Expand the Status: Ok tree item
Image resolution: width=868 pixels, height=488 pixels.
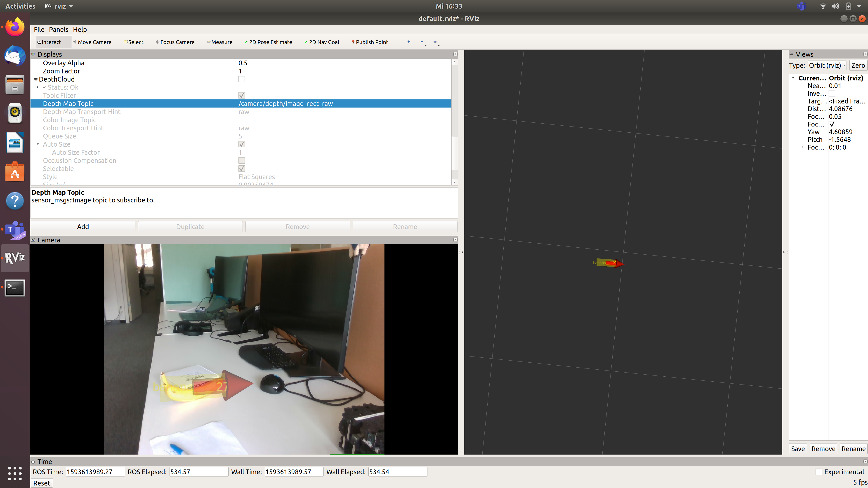coord(37,87)
